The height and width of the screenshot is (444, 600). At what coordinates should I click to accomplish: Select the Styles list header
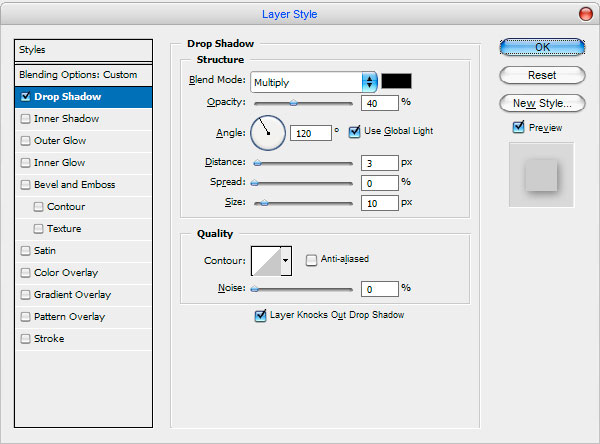point(83,50)
